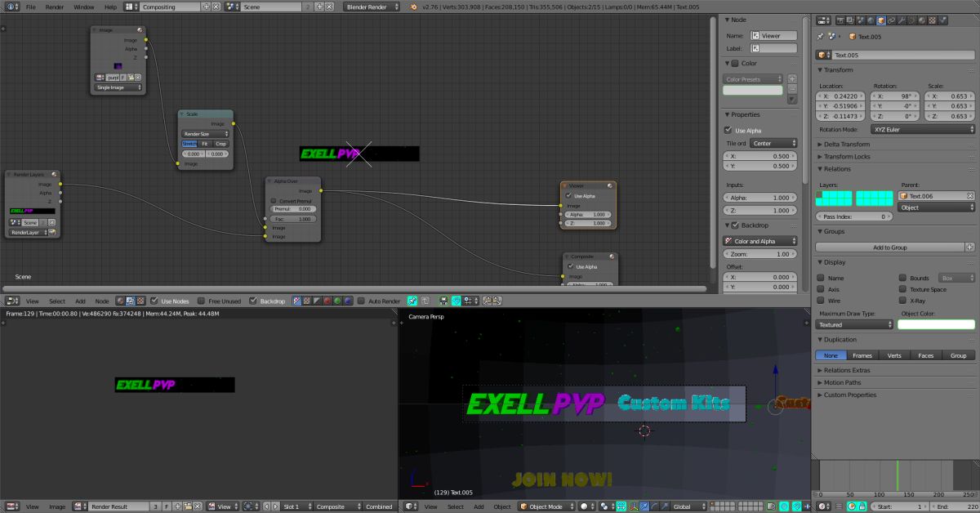Expand the Motion Paths panel
Viewport: 980px width, 513px height.
[x=842, y=382]
